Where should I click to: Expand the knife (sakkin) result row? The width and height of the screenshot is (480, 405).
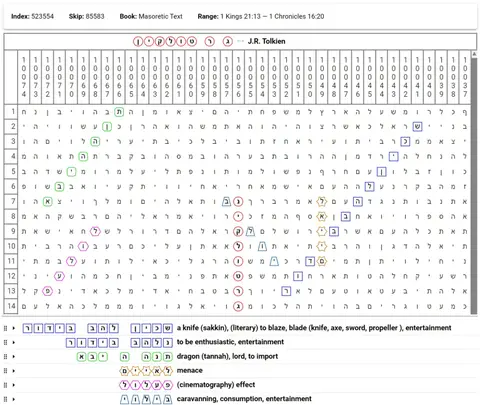(x=14, y=328)
